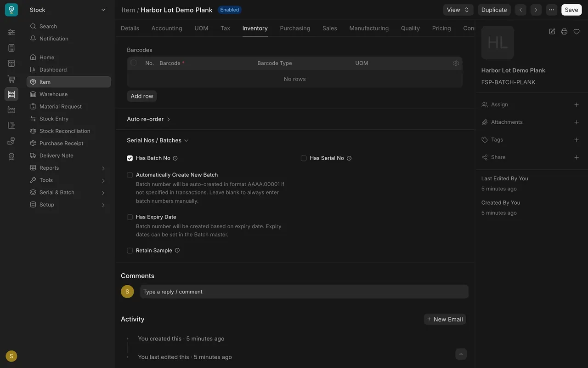Click the edit pencil icon in right panel
Screen dimensions: 588x368
552,31
